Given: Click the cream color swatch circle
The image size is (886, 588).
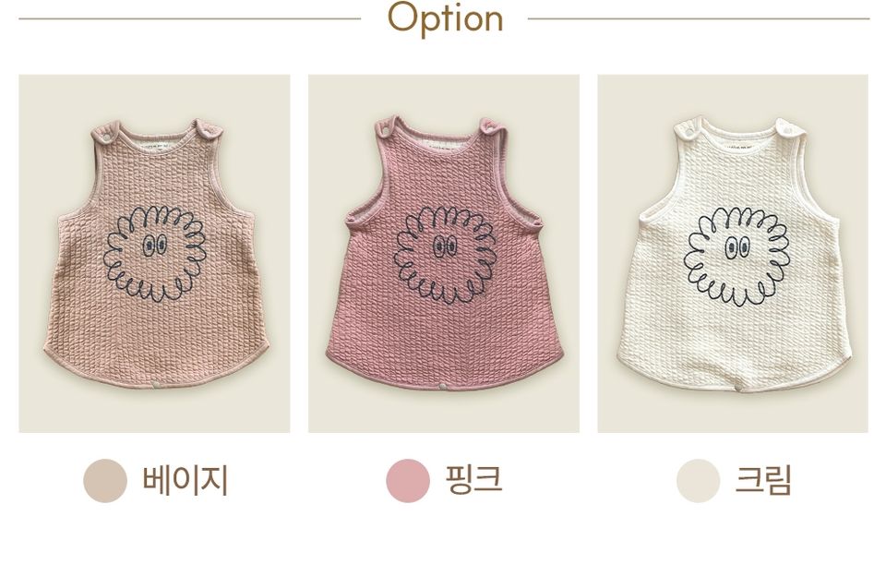Looking at the screenshot, I should (699, 481).
